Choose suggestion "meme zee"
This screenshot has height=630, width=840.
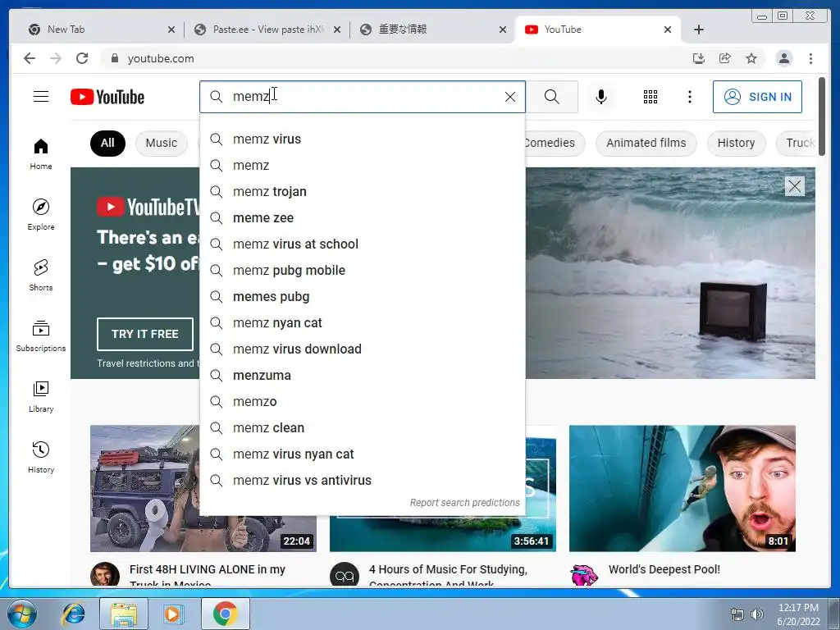pyautogui.click(x=363, y=218)
